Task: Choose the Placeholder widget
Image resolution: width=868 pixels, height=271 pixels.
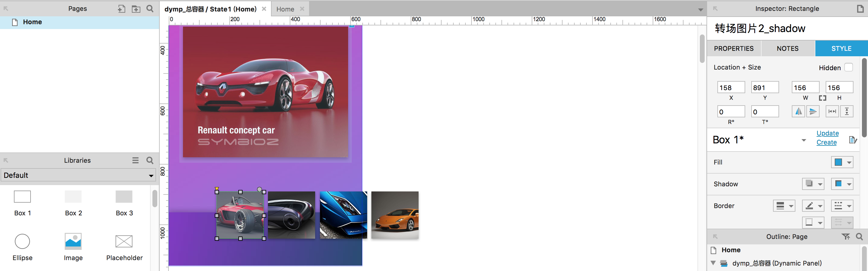Action: [124, 247]
